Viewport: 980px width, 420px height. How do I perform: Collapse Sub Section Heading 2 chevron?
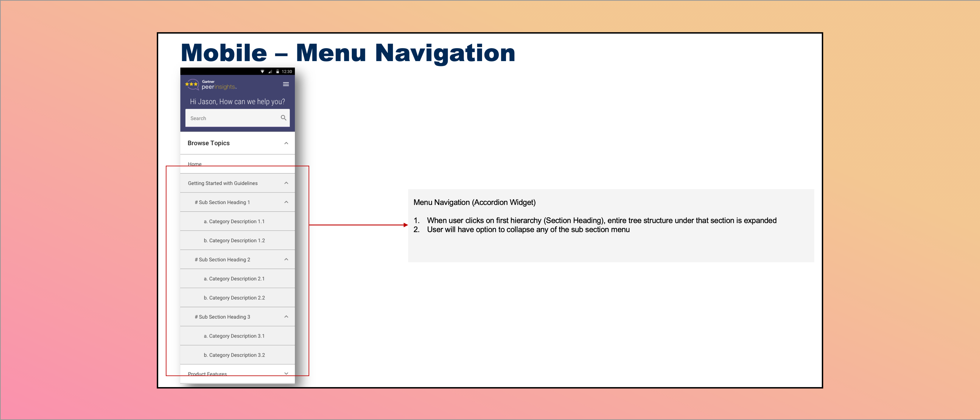[x=286, y=260]
